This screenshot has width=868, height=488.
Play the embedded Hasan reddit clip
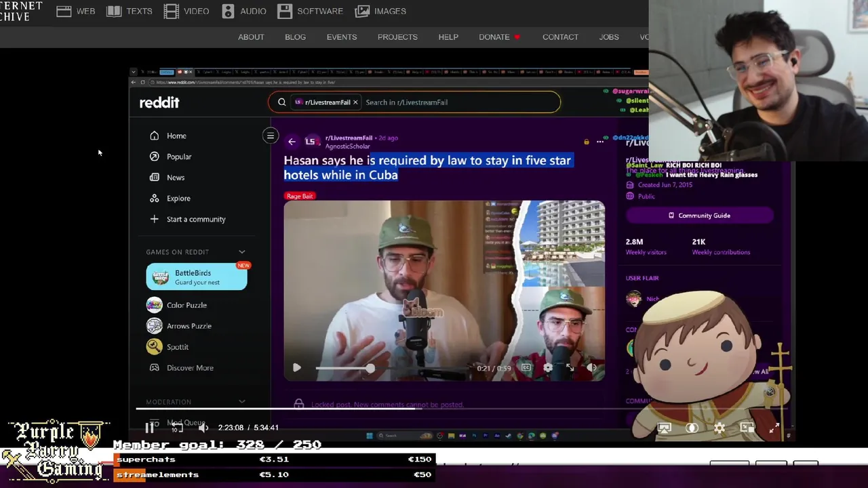point(296,368)
